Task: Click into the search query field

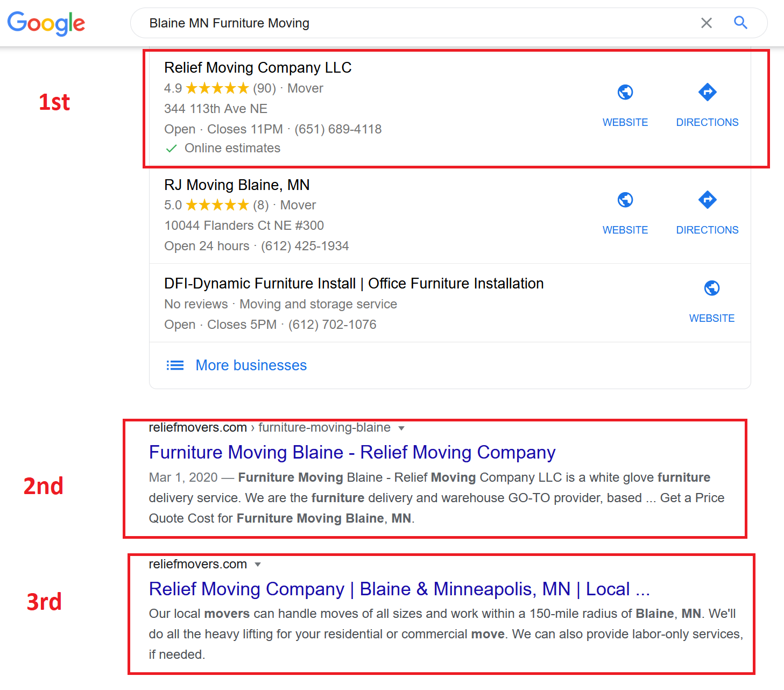Action: (409, 23)
